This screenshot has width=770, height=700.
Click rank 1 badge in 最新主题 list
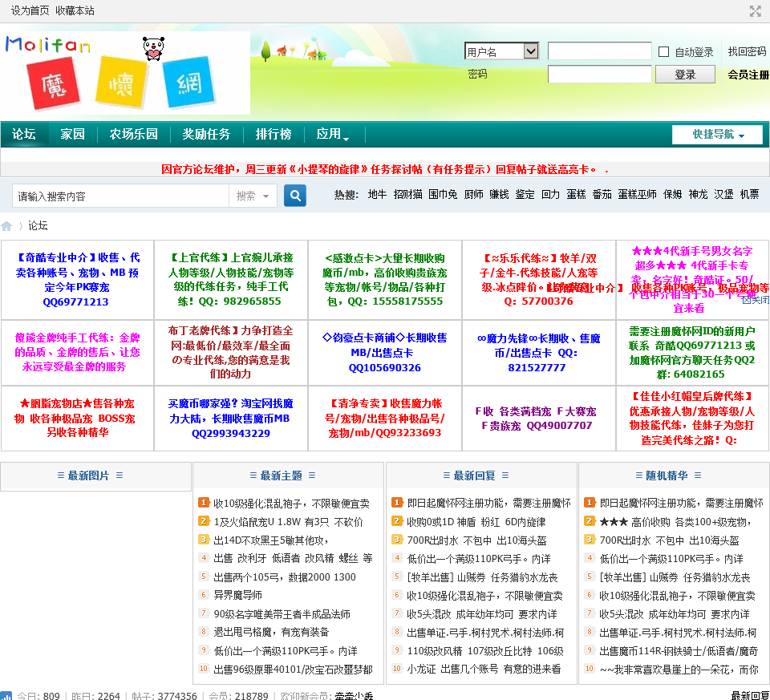pos(204,503)
